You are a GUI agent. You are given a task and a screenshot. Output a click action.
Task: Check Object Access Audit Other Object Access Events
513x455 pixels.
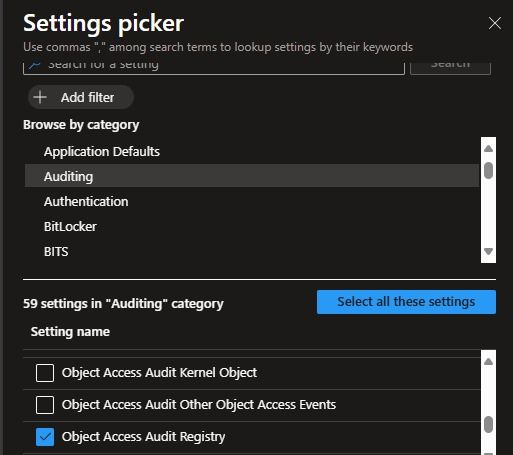click(x=45, y=405)
